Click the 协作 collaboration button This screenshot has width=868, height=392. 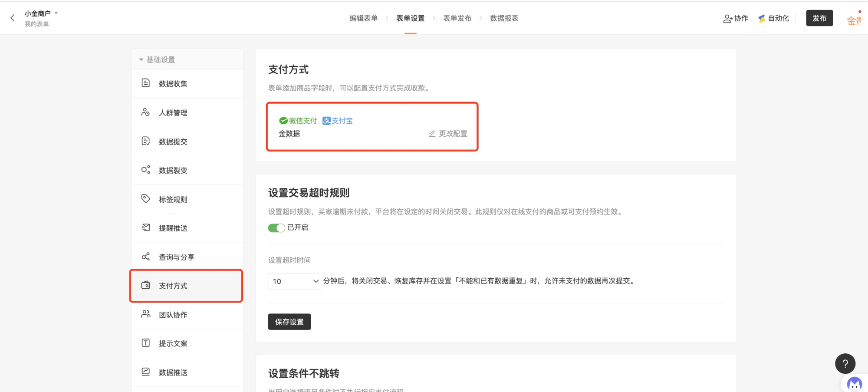click(x=736, y=18)
